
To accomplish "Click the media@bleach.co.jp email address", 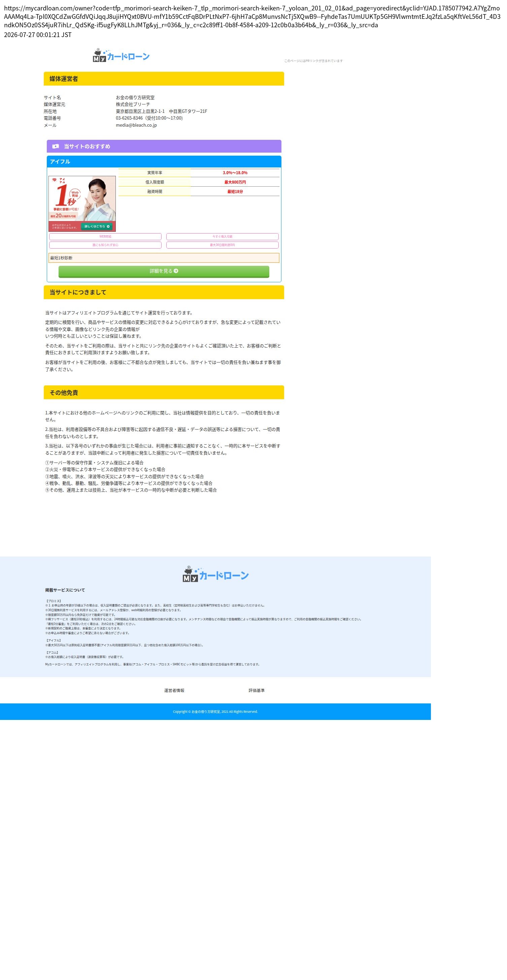I will (x=136, y=125).
